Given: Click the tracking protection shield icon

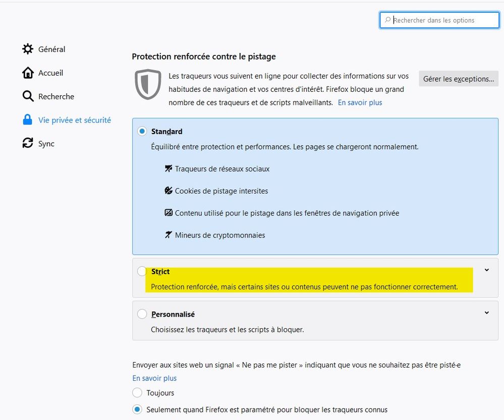Looking at the screenshot, I should point(148,85).
